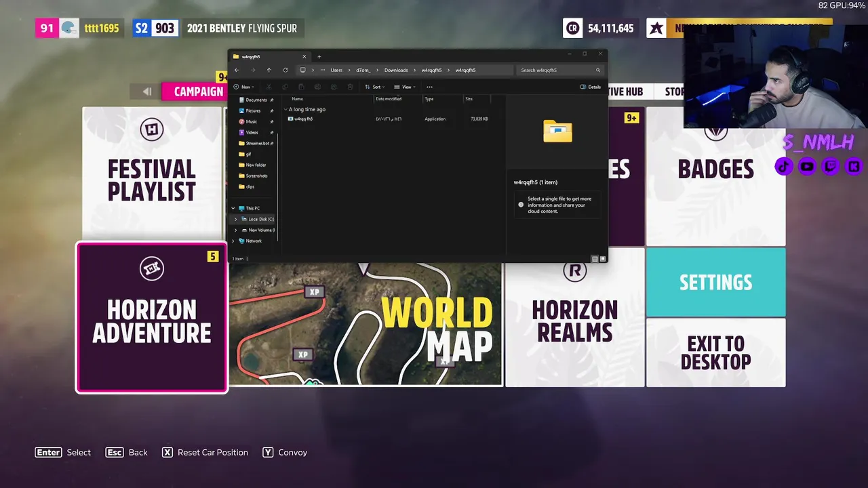Open the Twitch icon in stream overlay
868x488 pixels.
[830, 166]
